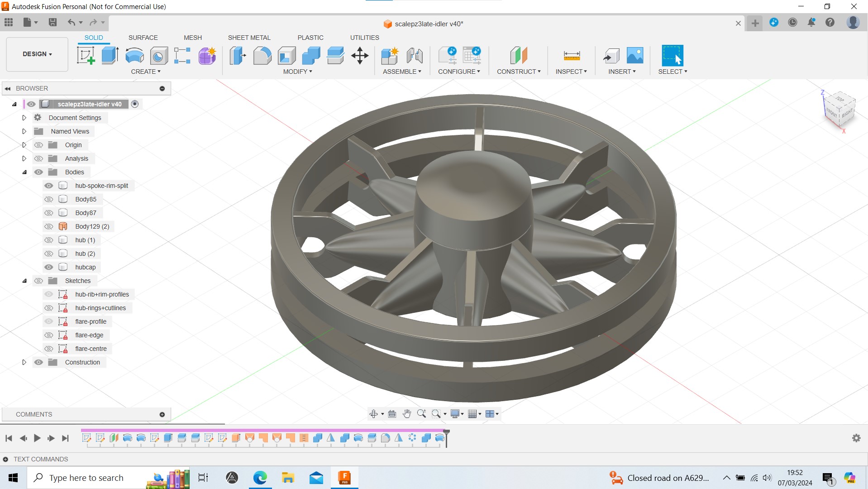Screen dimensions: 868x489
Task: Switch to the MESH tab
Action: click(193, 38)
